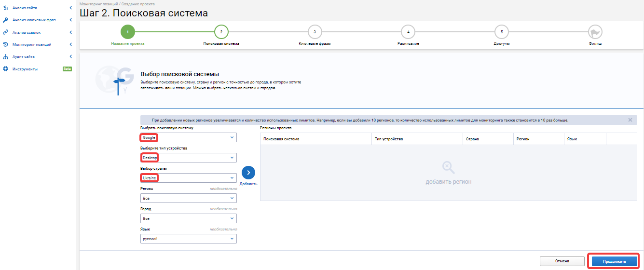Click the finish flag step icon

coord(595,32)
